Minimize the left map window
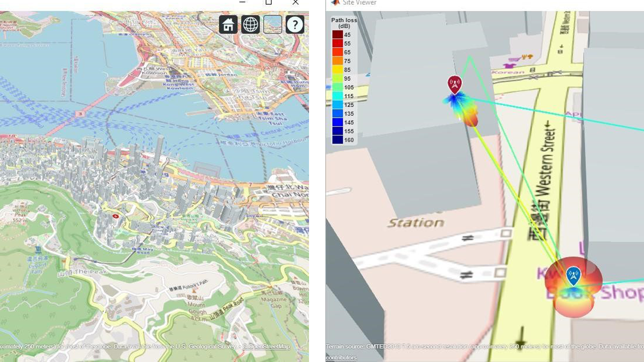The height and width of the screenshot is (362, 644). (242, 3)
